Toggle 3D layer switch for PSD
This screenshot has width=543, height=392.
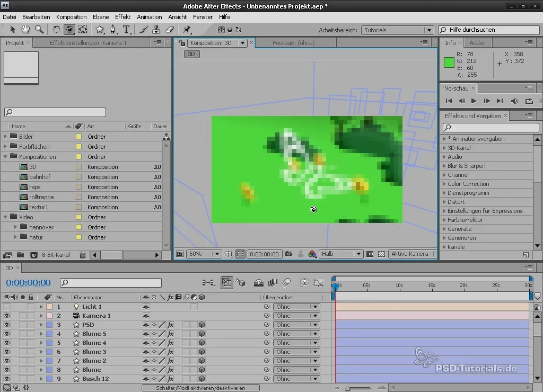click(x=202, y=325)
